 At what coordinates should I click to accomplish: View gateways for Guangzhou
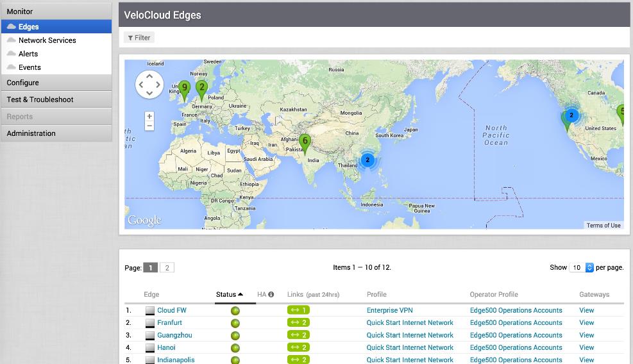click(587, 335)
